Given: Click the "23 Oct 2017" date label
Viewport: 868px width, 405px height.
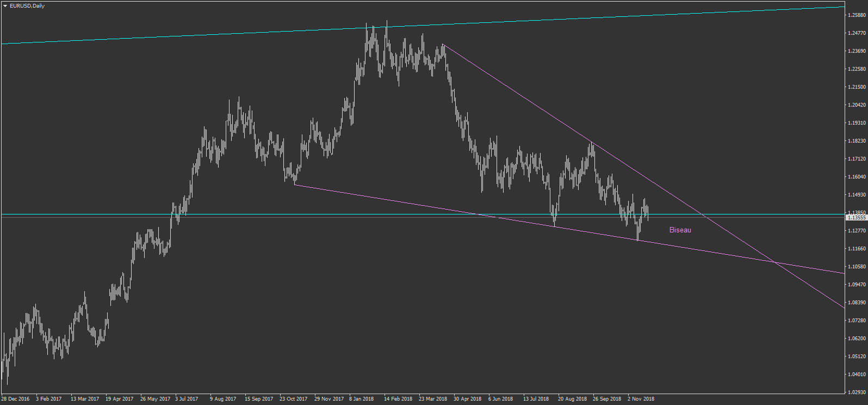Looking at the screenshot, I should pos(294,399).
